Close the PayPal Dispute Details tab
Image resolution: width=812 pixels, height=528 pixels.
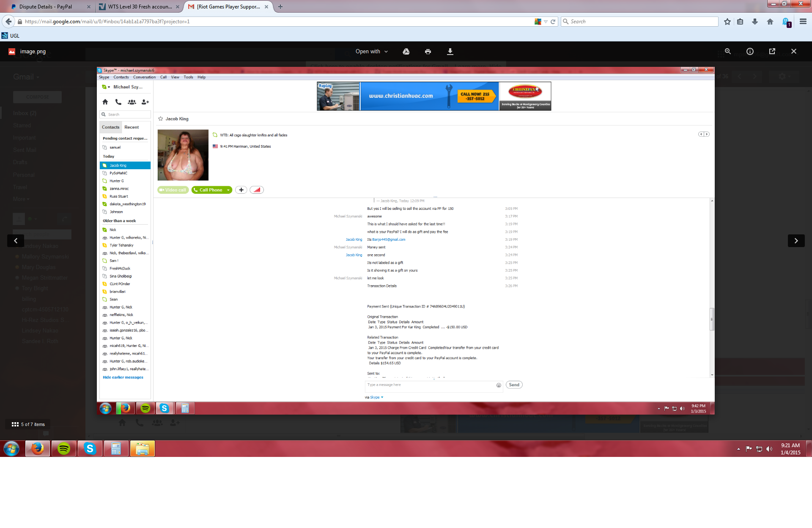88,7
